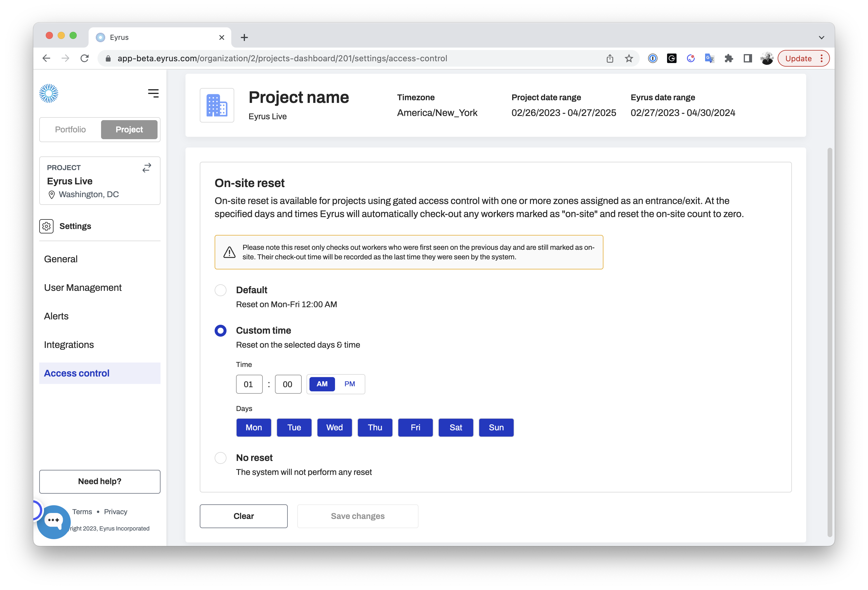Click the site lock icon in address bar

108,58
